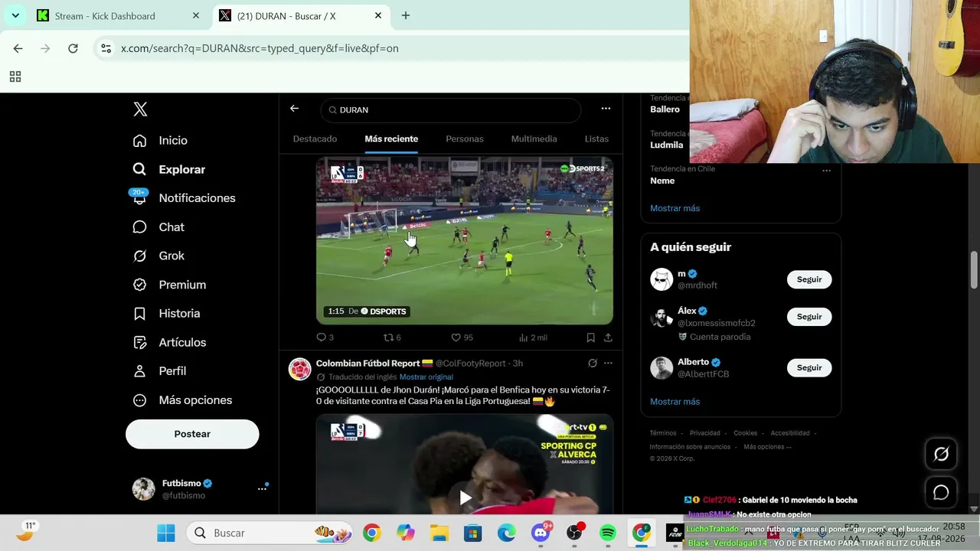This screenshot has width=980, height=551.
Task: Reload the page in Chrome
Action: (x=73, y=48)
